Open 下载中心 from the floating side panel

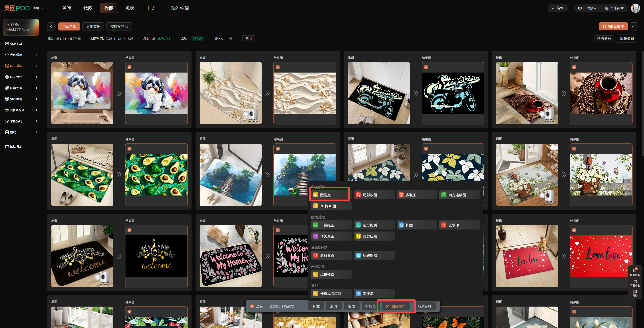click(635, 283)
